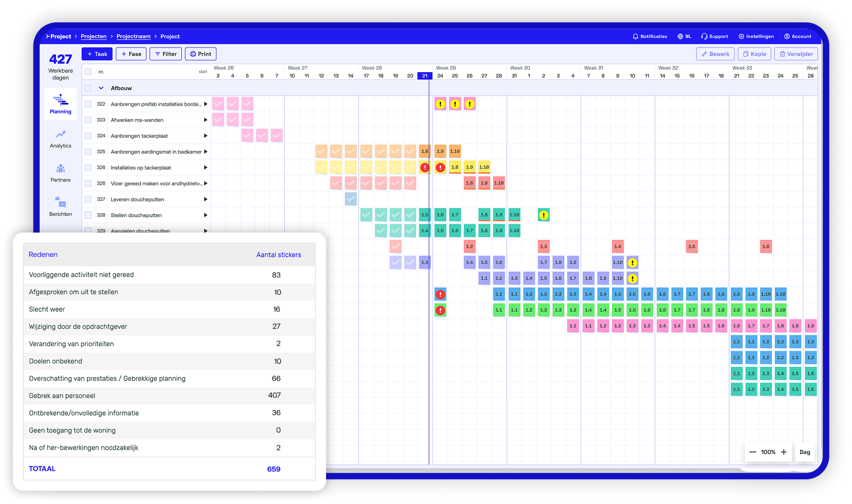The image size is (852, 504).
Task: Click the 427 Werkbare dagen counter
Action: point(60,67)
